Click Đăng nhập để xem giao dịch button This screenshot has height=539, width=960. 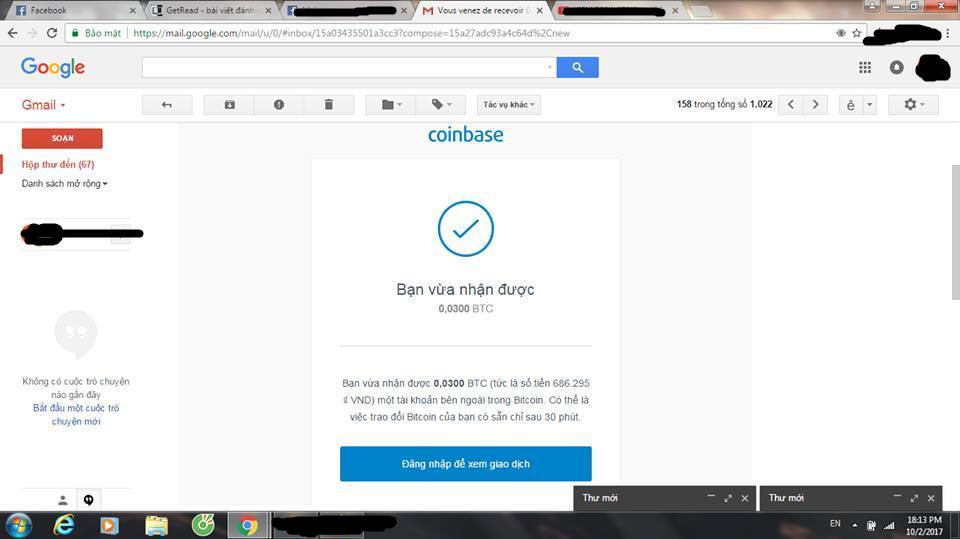pyautogui.click(x=465, y=464)
